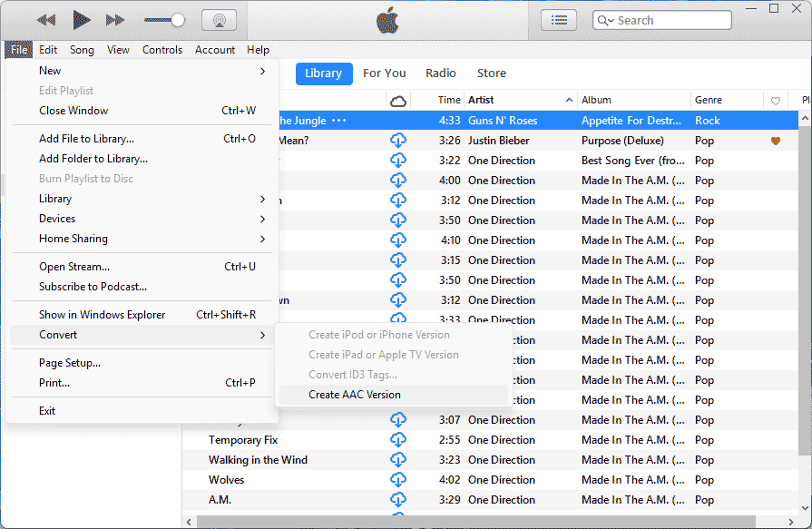Open the Controls menu
Image resolution: width=812 pixels, height=529 pixels.
[162, 50]
